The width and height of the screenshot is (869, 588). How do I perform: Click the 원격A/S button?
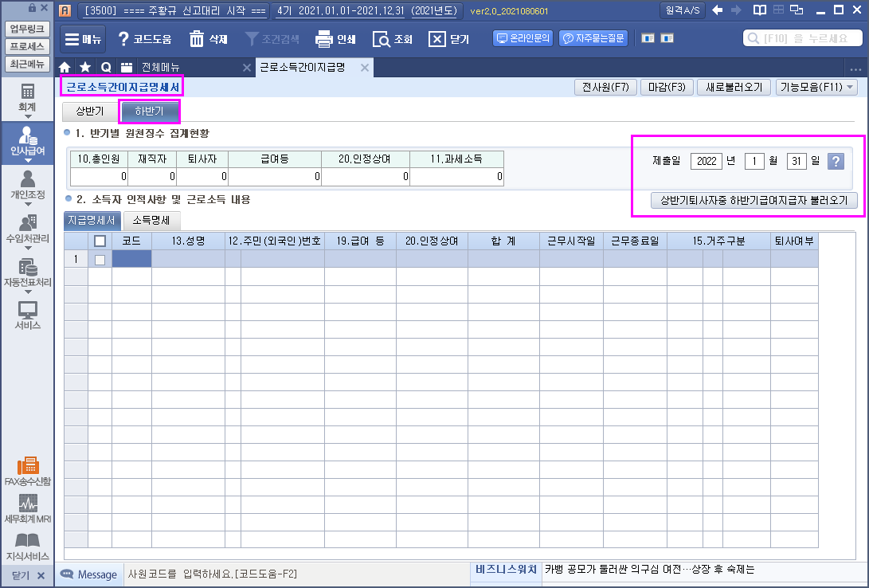pos(683,10)
